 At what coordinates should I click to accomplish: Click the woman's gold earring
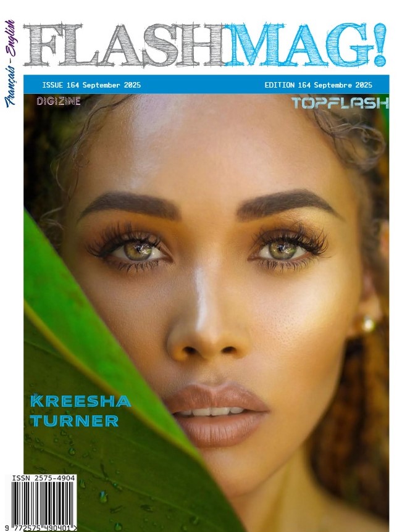click(x=368, y=324)
